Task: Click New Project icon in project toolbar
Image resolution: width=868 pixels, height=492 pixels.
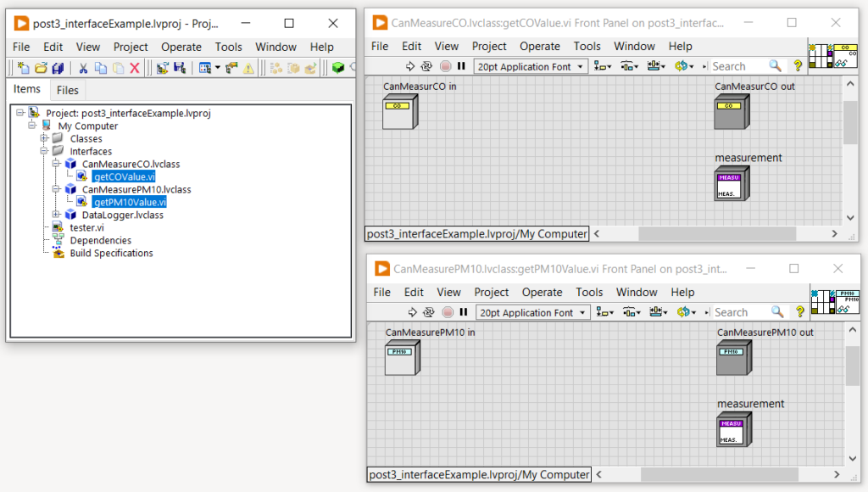Action: [x=24, y=68]
